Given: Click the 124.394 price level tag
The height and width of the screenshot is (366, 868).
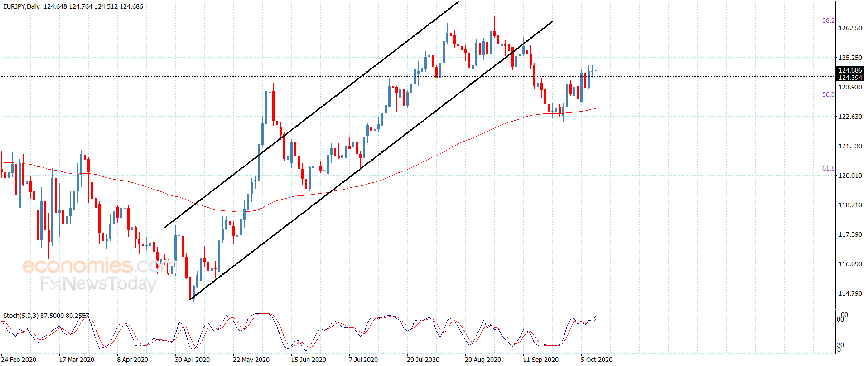Looking at the screenshot, I should point(850,78).
